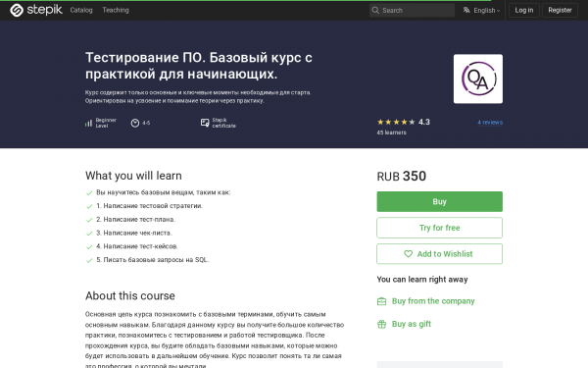Image resolution: width=588 pixels, height=368 pixels.
Task: Click the 'What you will learn' heading
Action: [133, 176]
